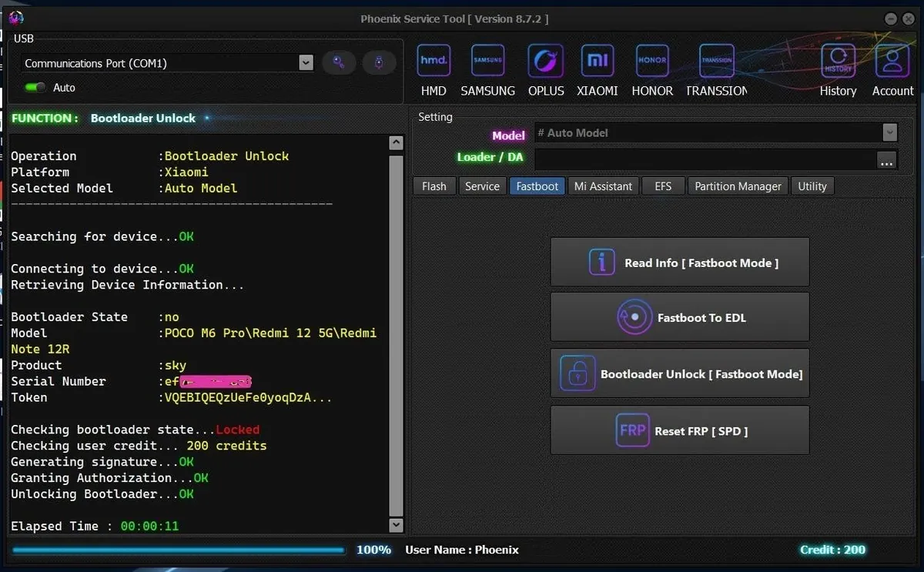Image resolution: width=924 pixels, height=572 pixels.
Task: Click the EDL circular icon
Action: (634, 317)
